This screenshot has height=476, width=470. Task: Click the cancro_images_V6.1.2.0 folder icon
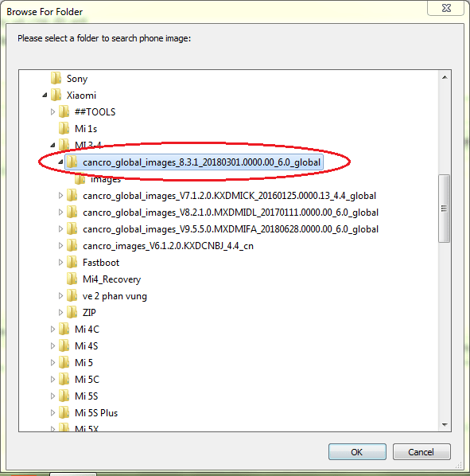pyautogui.click(x=72, y=246)
